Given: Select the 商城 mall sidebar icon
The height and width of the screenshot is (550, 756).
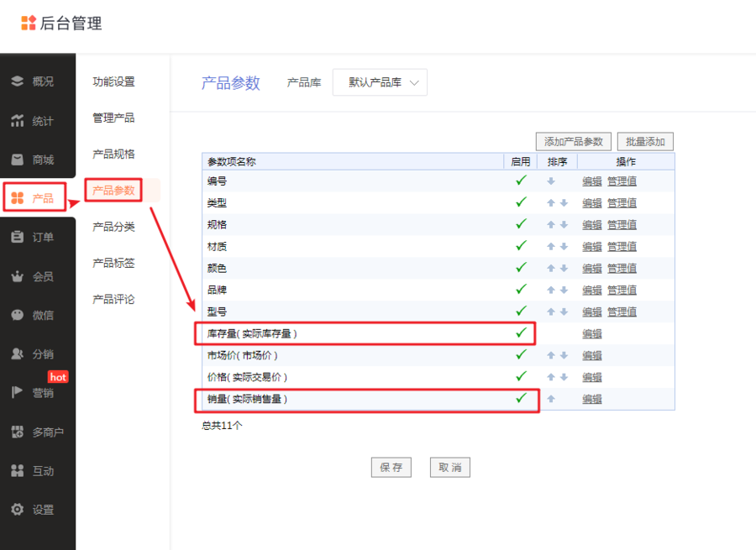Looking at the screenshot, I should [x=17, y=160].
